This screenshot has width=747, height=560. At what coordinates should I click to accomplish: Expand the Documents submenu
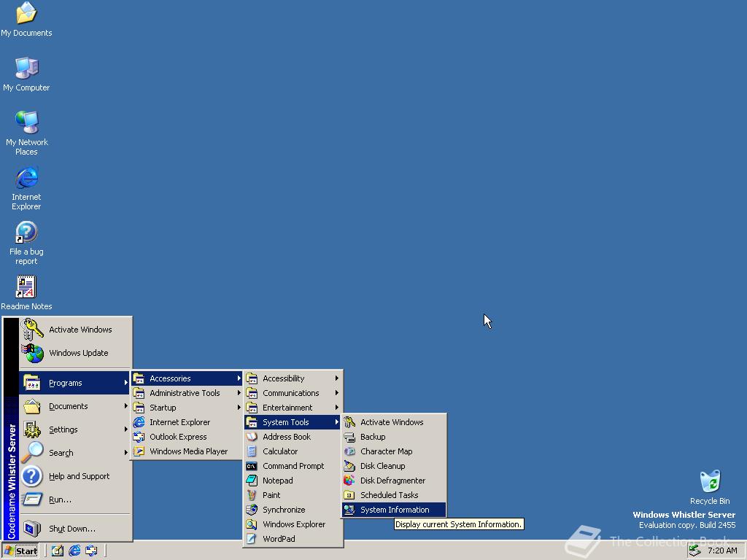point(75,406)
